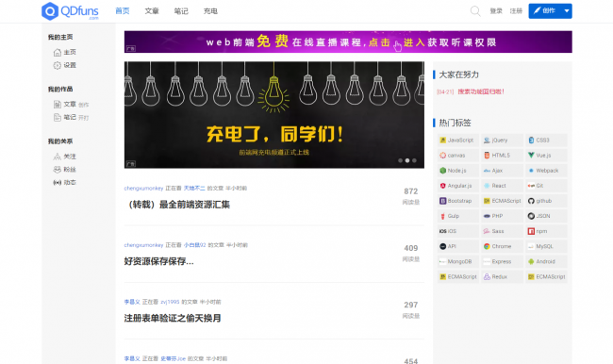Select the API tag
Image resolution: width=613 pixels, height=364 pixels.
(458, 246)
